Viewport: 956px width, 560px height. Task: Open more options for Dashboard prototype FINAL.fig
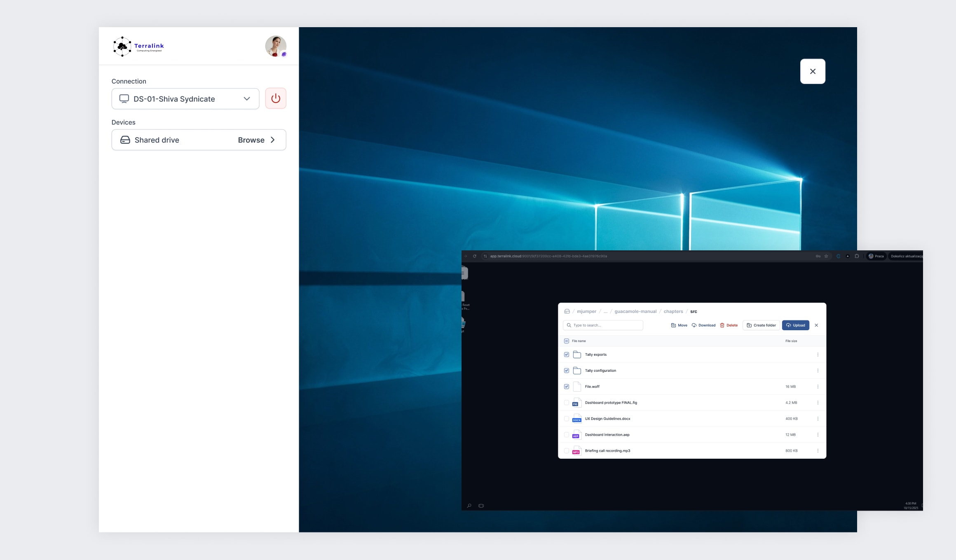(818, 403)
